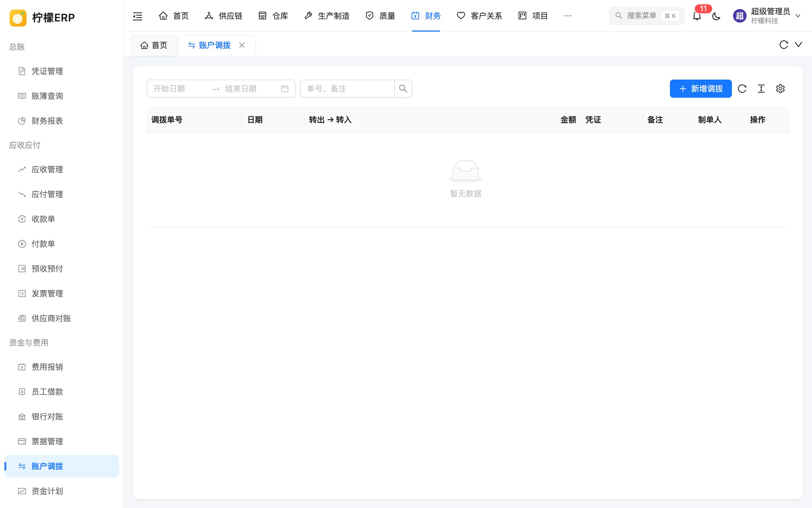Open the more modules ellipsis
The width and height of the screenshot is (812, 508).
[x=568, y=16]
